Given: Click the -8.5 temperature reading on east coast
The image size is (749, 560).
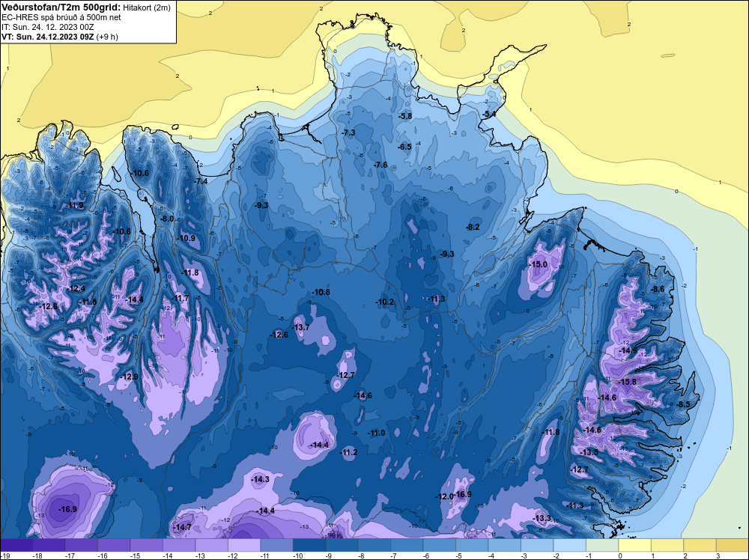Looking at the screenshot, I should point(684,404).
